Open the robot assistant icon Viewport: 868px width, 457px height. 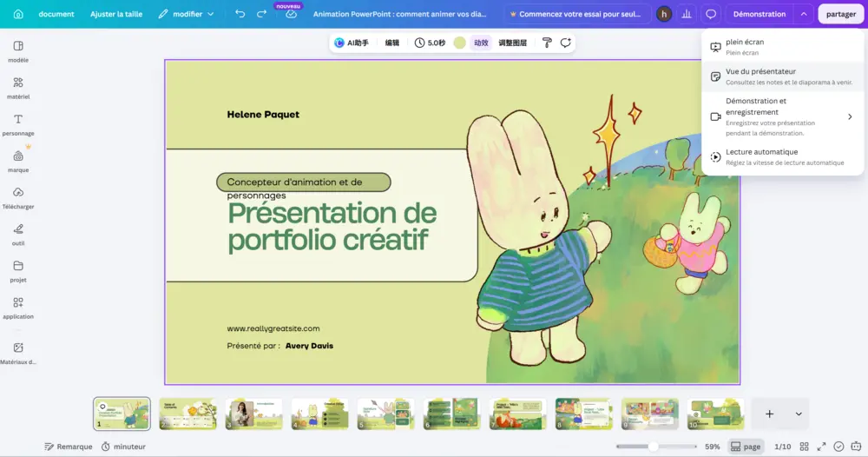[857, 447]
